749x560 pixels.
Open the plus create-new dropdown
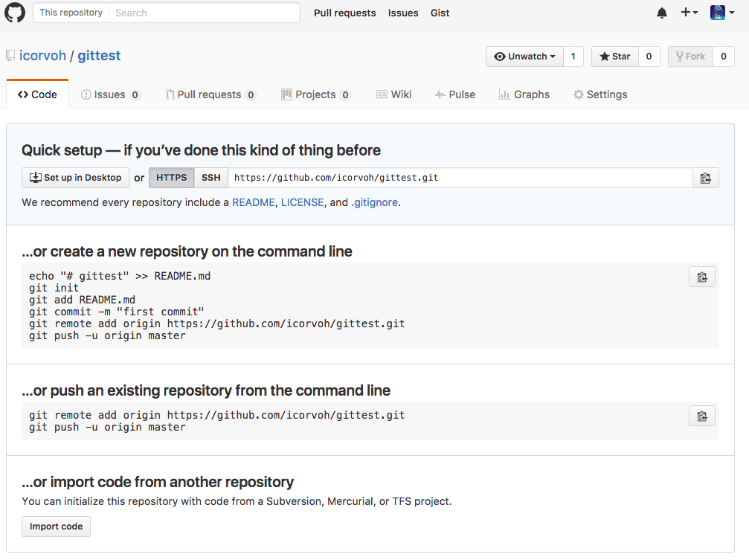coord(689,13)
